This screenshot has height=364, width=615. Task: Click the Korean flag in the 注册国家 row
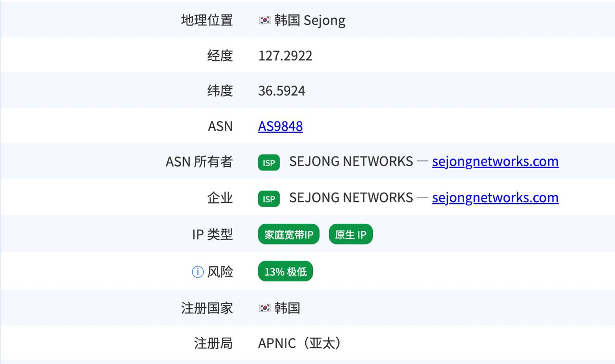click(x=264, y=308)
